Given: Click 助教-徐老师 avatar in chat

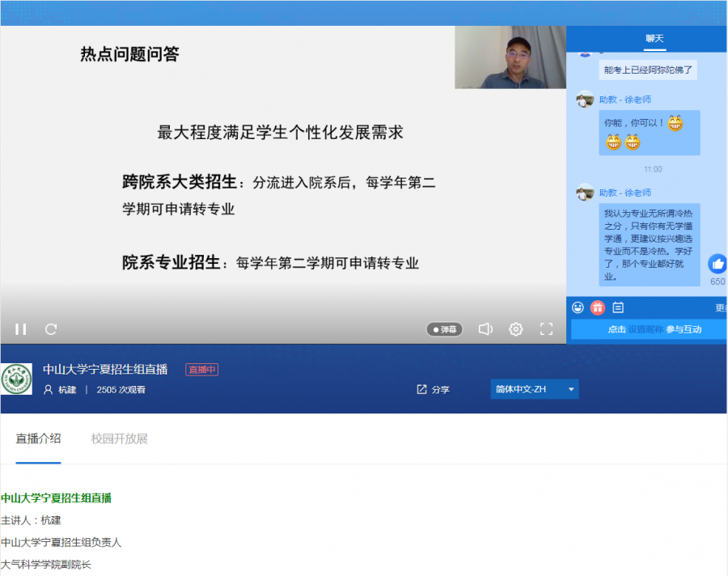Looking at the screenshot, I should (x=585, y=100).
